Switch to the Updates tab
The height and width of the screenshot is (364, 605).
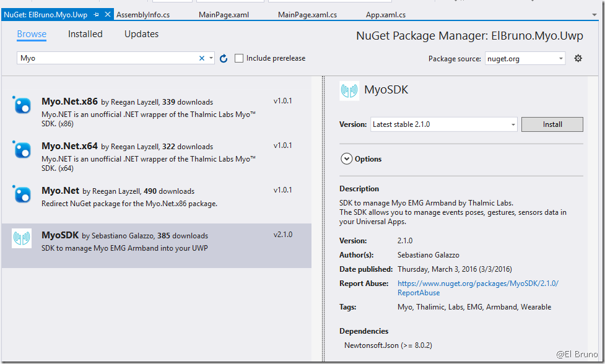141,34
